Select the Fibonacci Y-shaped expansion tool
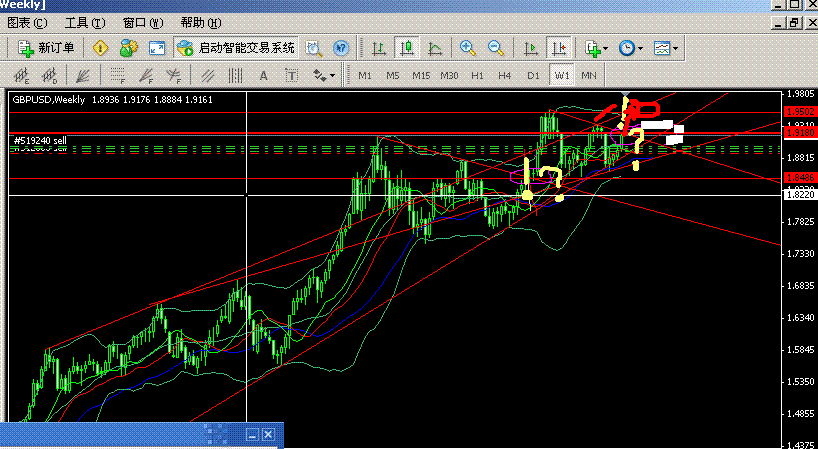 (x=173, y=76)
